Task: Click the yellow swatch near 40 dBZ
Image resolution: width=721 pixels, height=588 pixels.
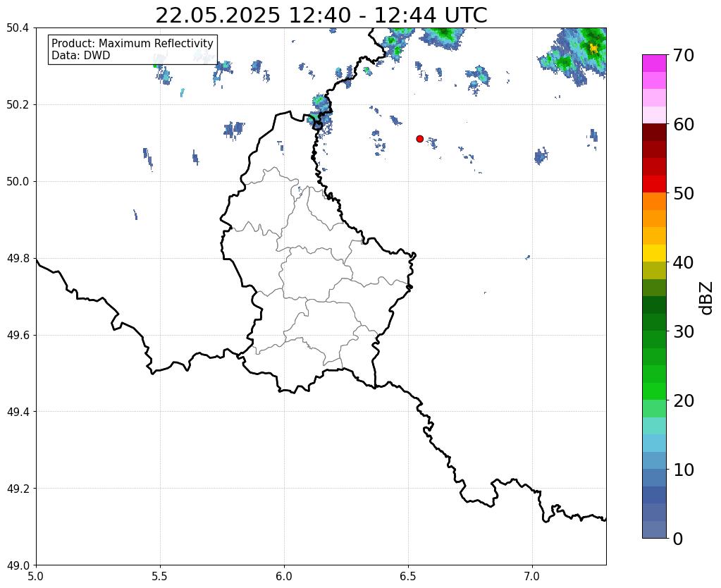Action: coord(654,253)
